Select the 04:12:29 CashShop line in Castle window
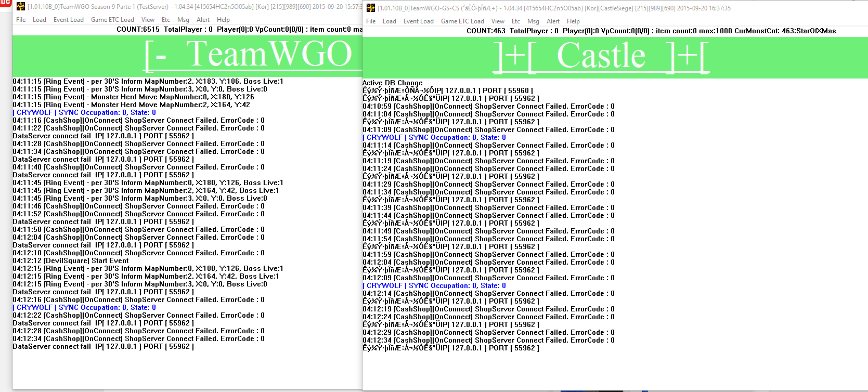 (x=488, y=332)
